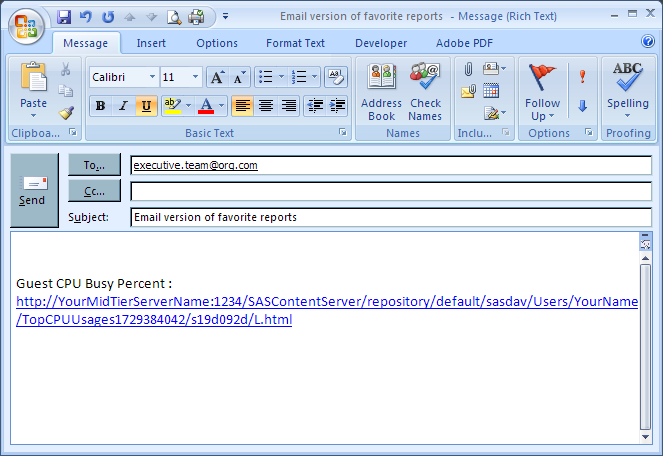The height and width of the screenshot is (456, 665).
Task: Open Follow Up flag menu
Action: coord(542,92)
